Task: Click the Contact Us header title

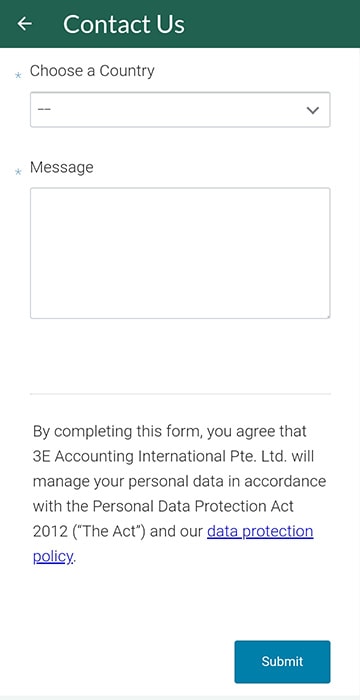Action: coord(124,24)
